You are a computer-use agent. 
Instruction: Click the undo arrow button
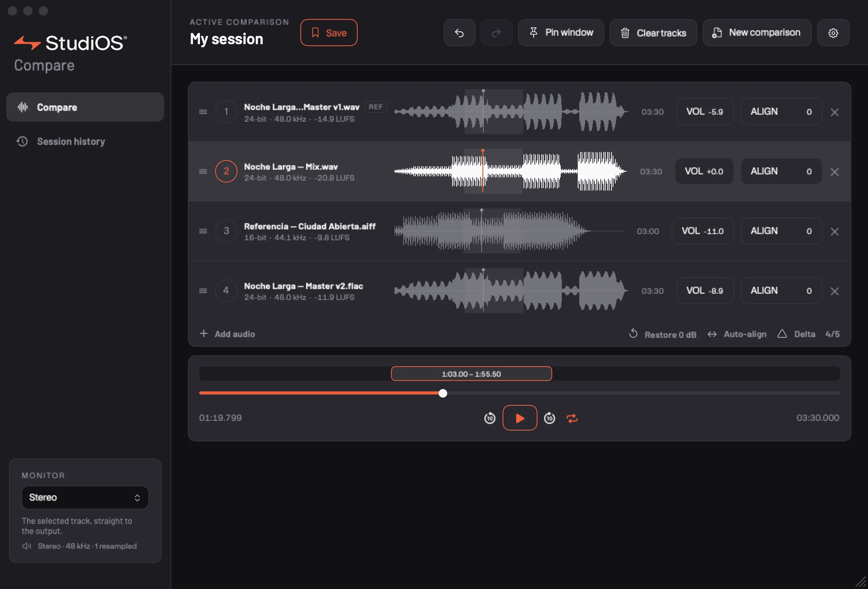point(459,33)
